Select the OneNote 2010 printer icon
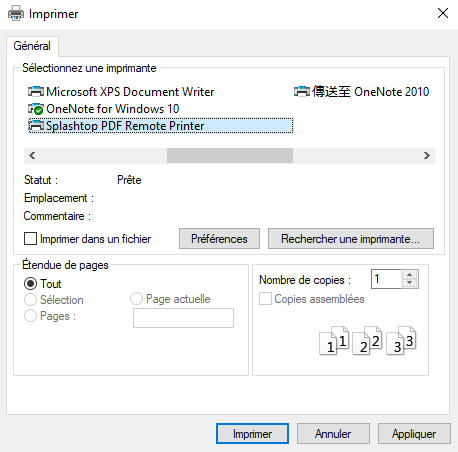Screen dimensions: 458x452 (x=302, y=91)
